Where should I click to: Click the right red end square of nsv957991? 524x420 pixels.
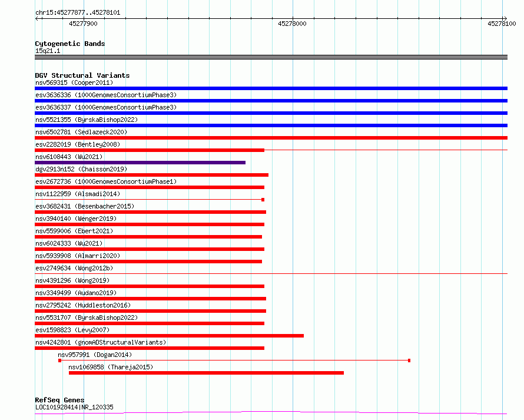click(x=409, y=361)
